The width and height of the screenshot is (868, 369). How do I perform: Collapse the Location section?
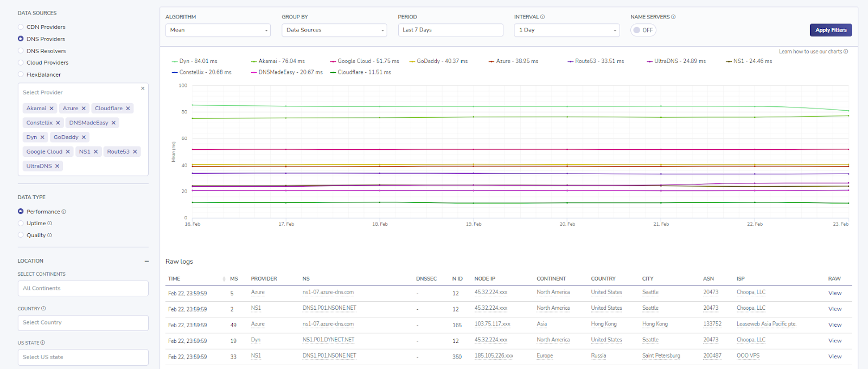(x=146, y=261)
